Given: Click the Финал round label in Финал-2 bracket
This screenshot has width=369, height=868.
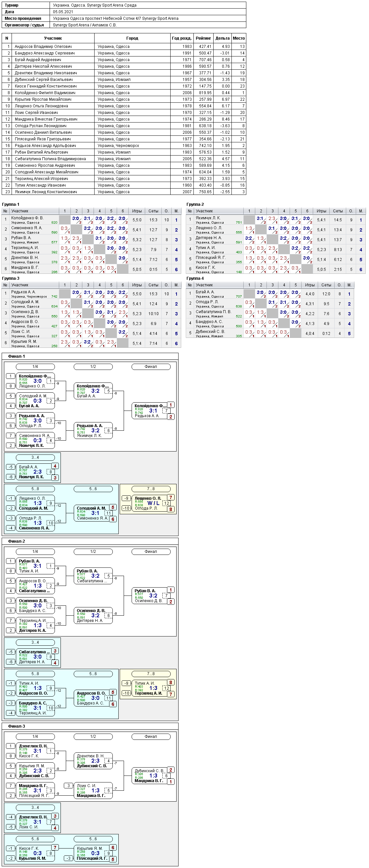Looking at the screenshot, I should (151, 552).
